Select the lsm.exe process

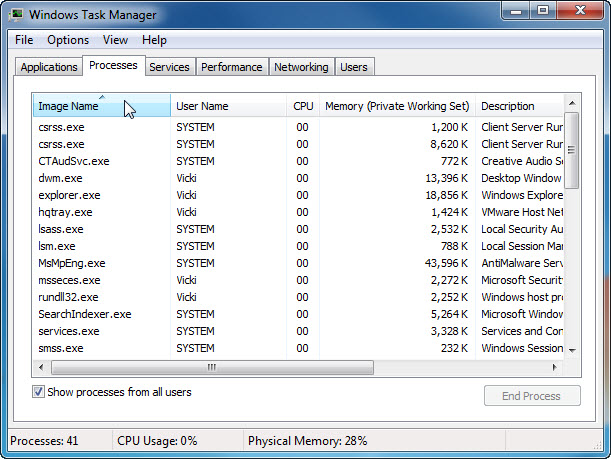tap(298, 246)
